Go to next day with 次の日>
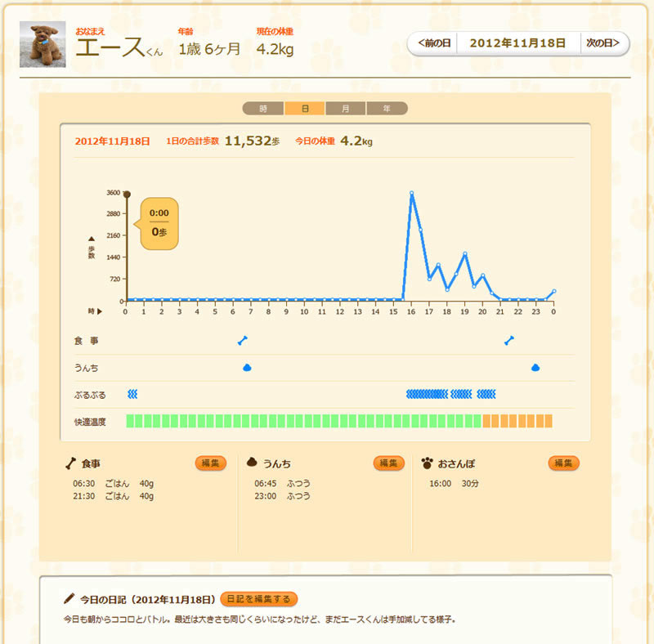 coord(603,43)
